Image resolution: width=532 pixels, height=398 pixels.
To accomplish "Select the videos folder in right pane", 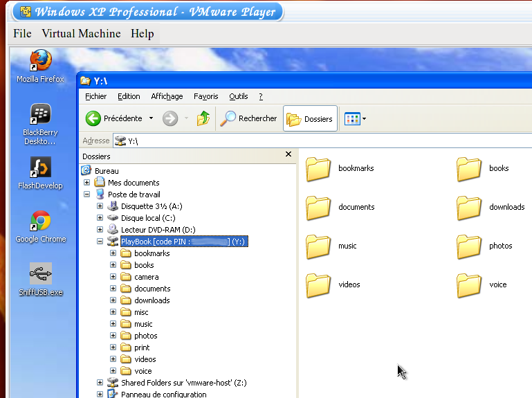I will coord(333,285).
